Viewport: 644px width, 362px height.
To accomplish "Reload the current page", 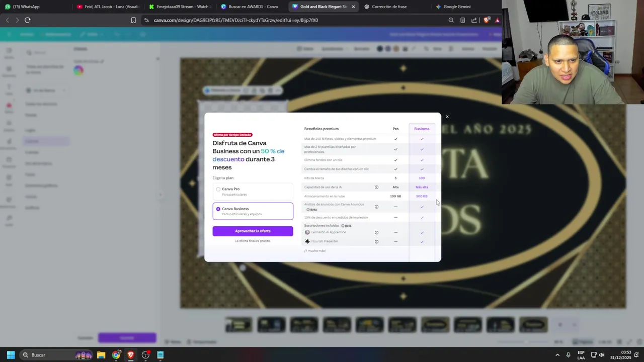I will tap(28, 20).
